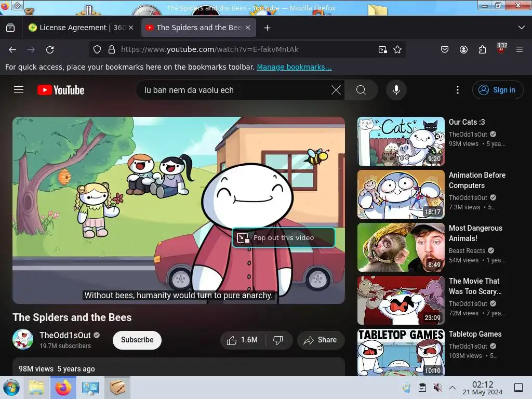Click Tabletop Games title text

(x=475, y=334)
